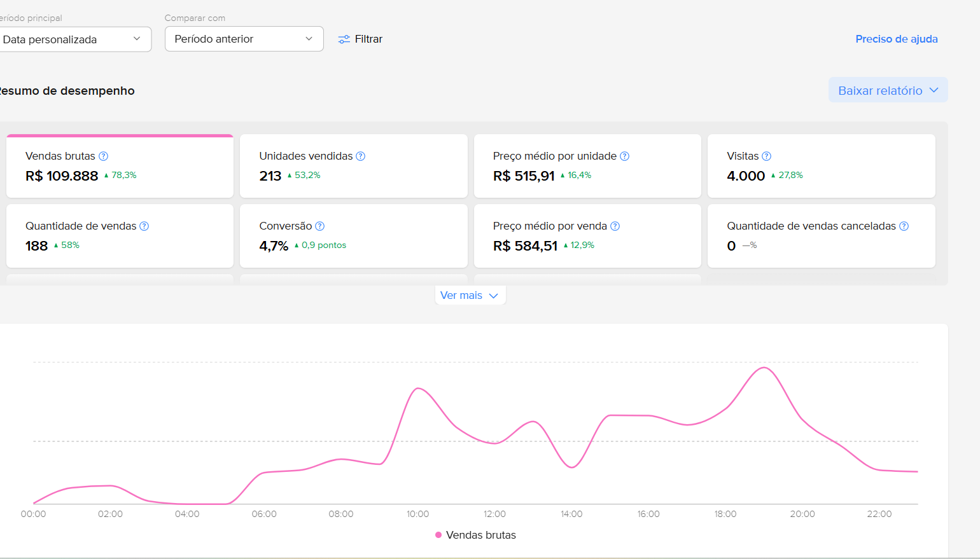Select the Visitas metric card

(x=821, y=167)
